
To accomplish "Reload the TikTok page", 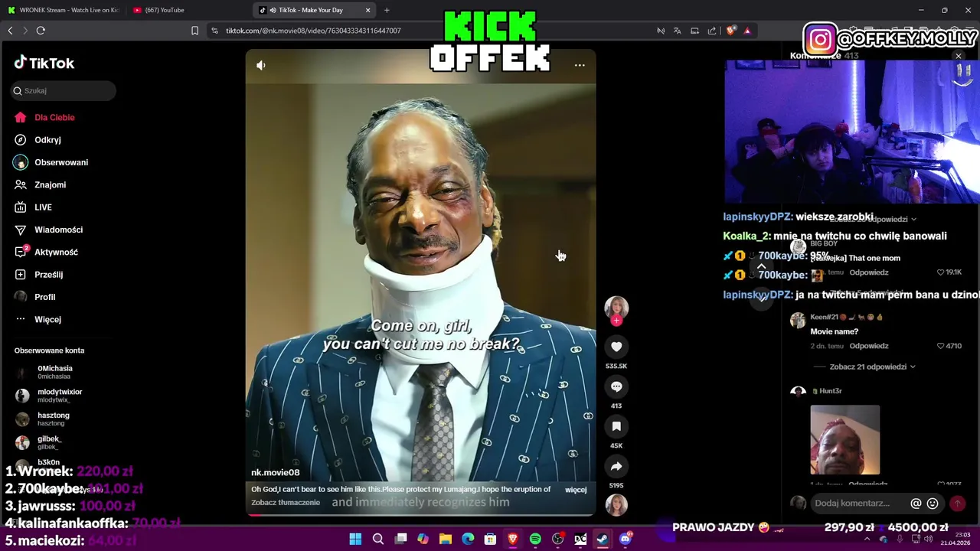I will coord(41,31).
